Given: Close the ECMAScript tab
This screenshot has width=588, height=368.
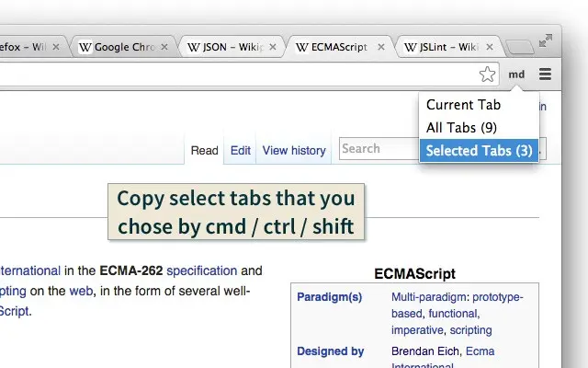Looking at the screenshot, I should (382, 46).
